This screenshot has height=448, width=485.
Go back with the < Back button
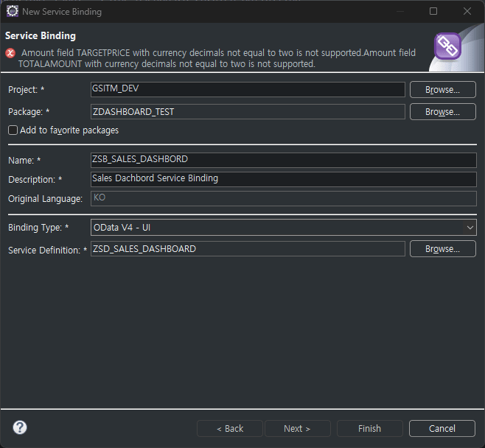(230, 429)
